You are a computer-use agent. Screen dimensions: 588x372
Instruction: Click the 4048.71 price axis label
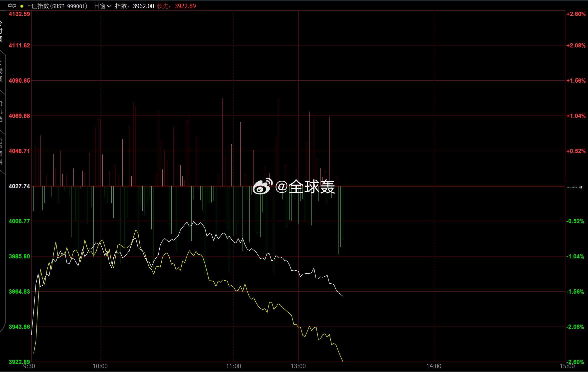(x=19, y=151)
